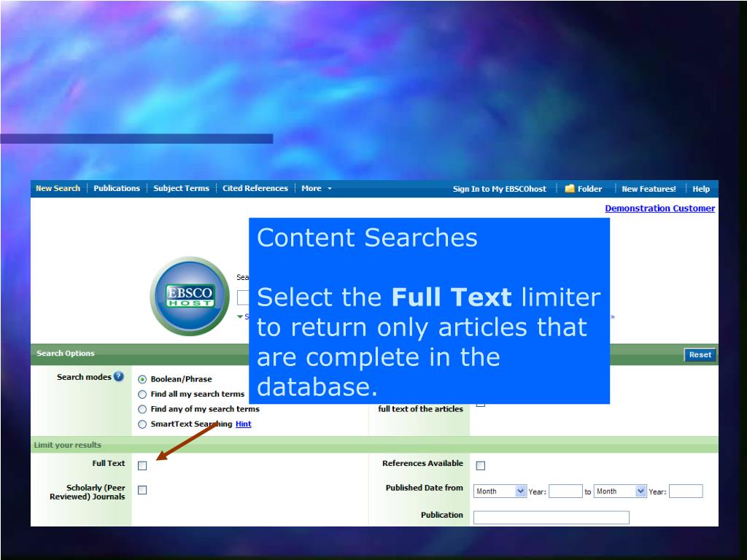
Task: Click the SmartText Searching Hint link
Action: (x=244, y=424)
